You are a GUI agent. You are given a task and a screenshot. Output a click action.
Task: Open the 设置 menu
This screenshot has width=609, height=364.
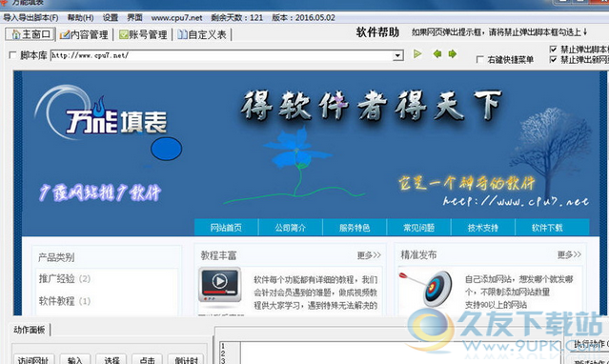pos(111,18)
